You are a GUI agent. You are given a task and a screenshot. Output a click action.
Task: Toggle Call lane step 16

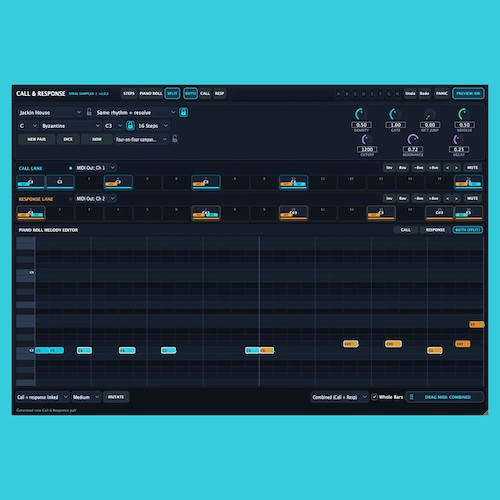coord(468,182)
